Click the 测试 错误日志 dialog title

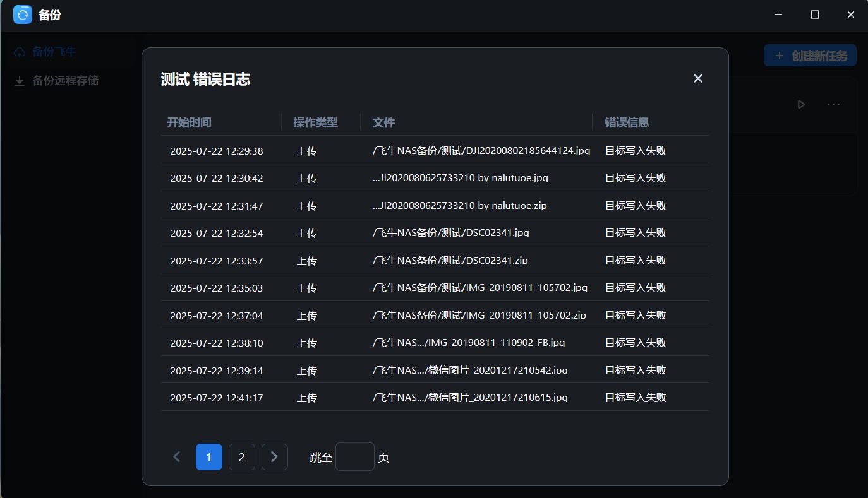pyautogui.click(x=205, y=79)
